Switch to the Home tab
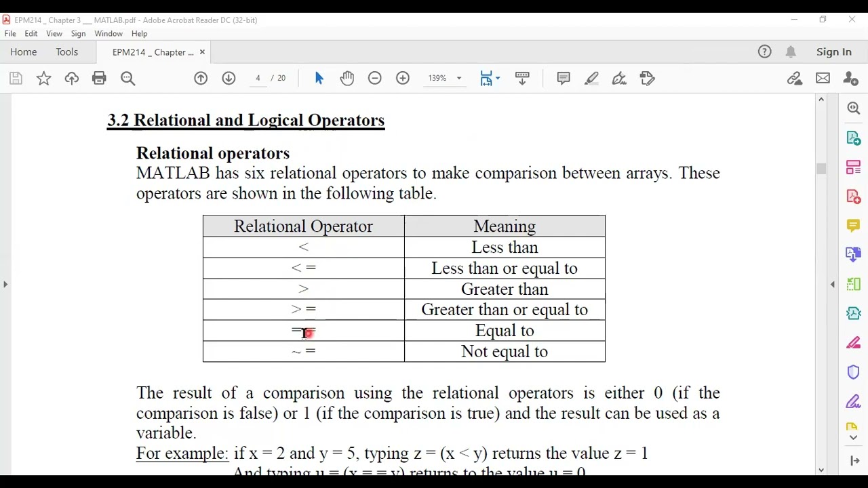 [x=24, y=52]
